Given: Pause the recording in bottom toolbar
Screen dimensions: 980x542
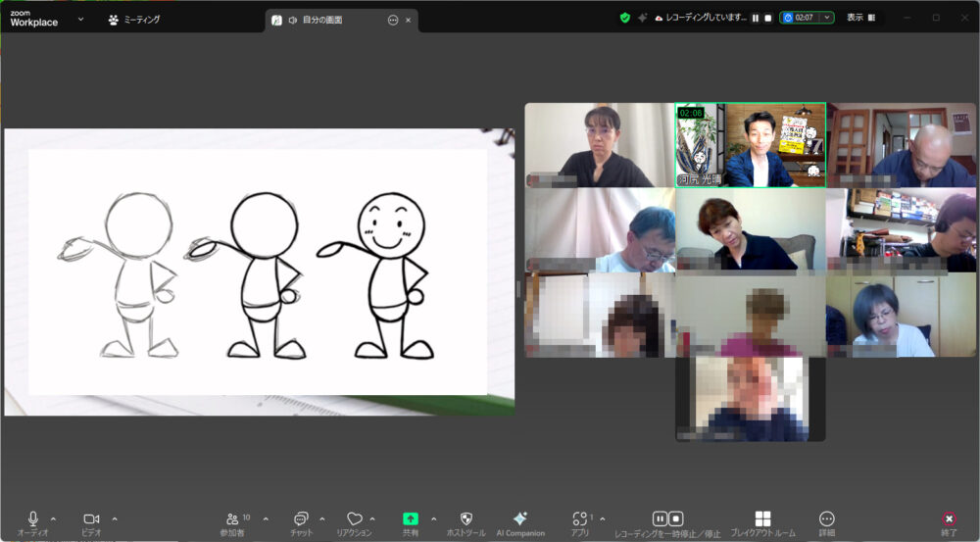Looking at the screenshot, I should tap(661, 518).
